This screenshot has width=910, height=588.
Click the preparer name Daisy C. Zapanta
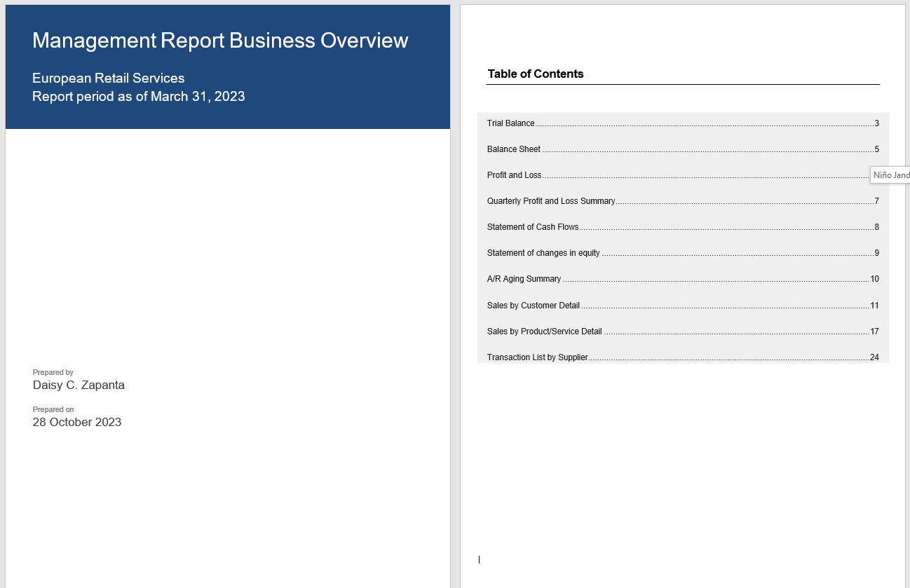pyautogui.click(x=79, y=385)
